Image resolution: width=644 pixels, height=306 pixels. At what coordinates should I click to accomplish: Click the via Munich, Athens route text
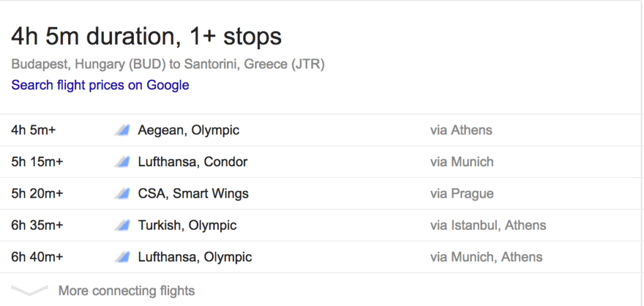(486, 257)
